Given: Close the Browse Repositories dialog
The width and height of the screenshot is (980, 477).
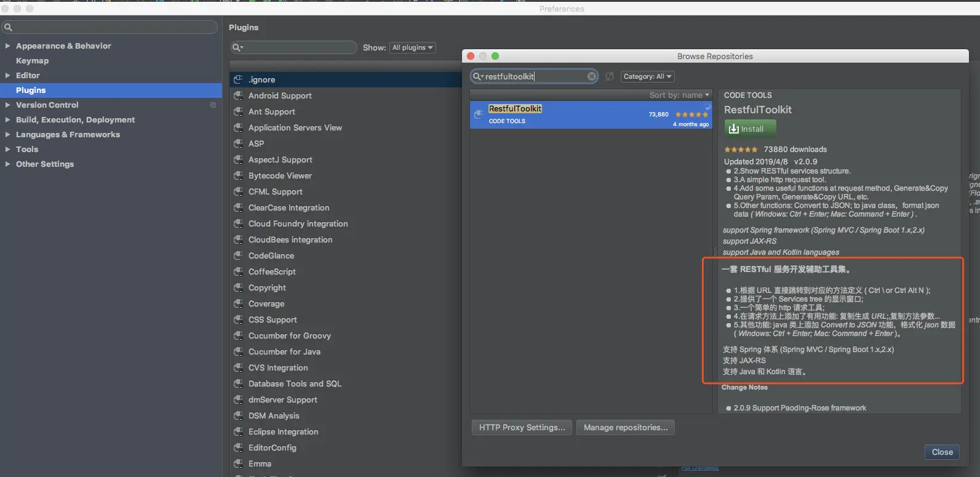Looking at the screenshot, I should point(942,452).
